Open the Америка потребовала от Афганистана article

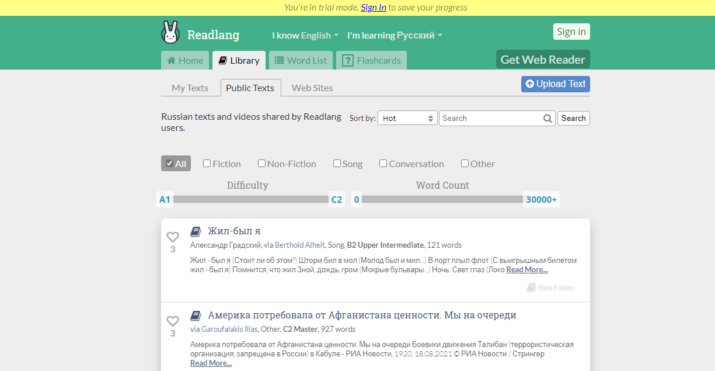362,315
